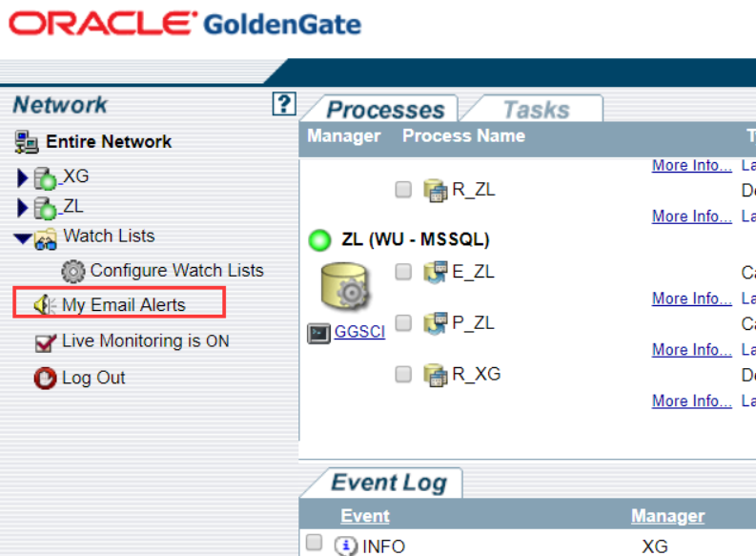
Task: Check the E_ZL process checkbox
Action: click(x=403, y=272)
